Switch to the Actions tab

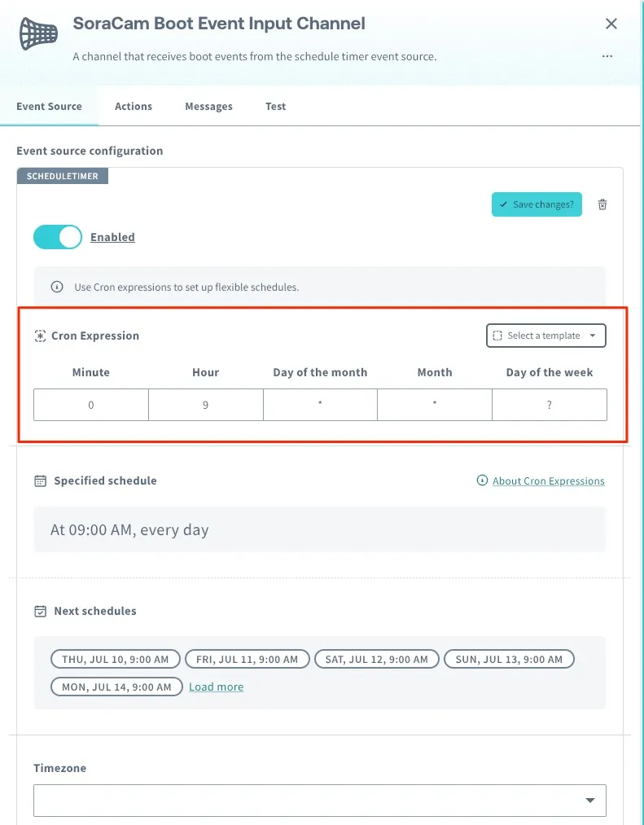point(134,107)
